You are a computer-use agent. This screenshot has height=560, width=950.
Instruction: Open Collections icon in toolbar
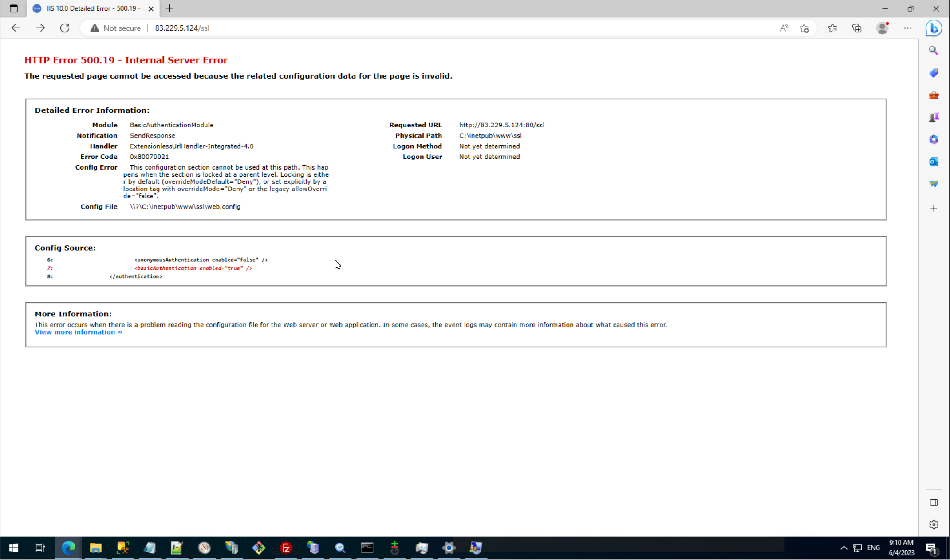click(x=857, y=28)
